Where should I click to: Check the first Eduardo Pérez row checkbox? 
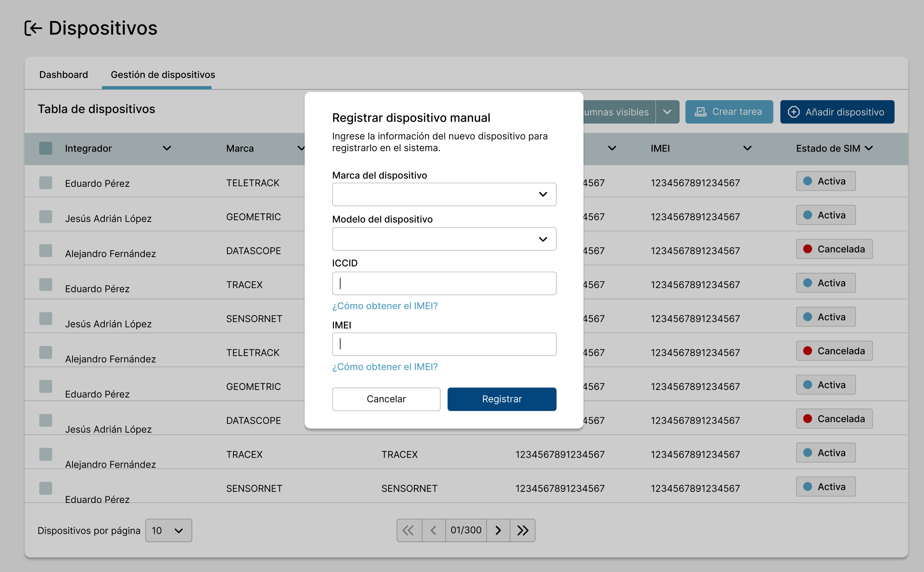click(46, 182)
